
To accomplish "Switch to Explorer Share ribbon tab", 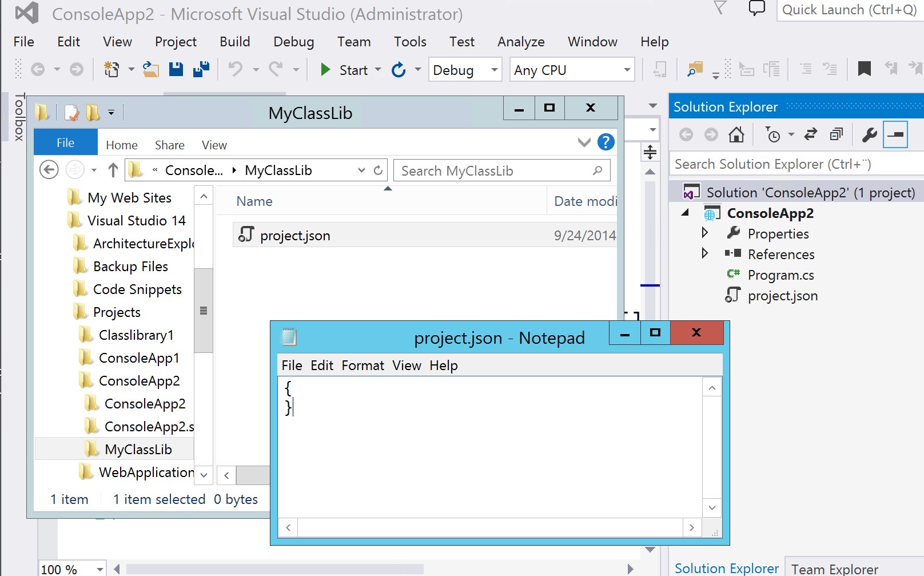I will pyautogui.click(x=170, y=145).
